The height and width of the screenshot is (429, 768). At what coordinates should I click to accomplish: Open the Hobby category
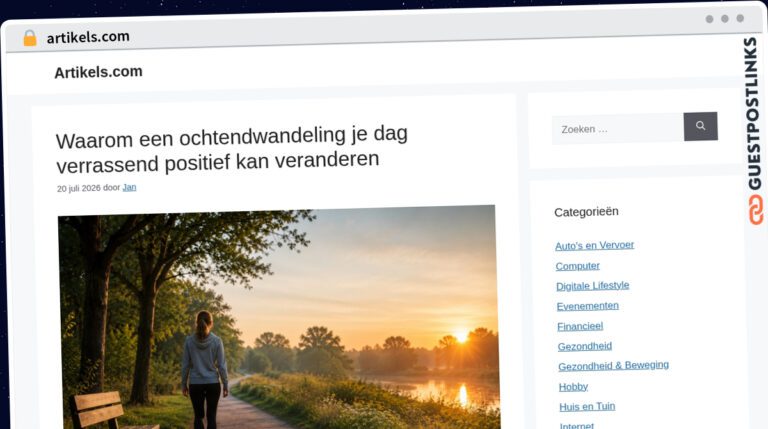573,387
